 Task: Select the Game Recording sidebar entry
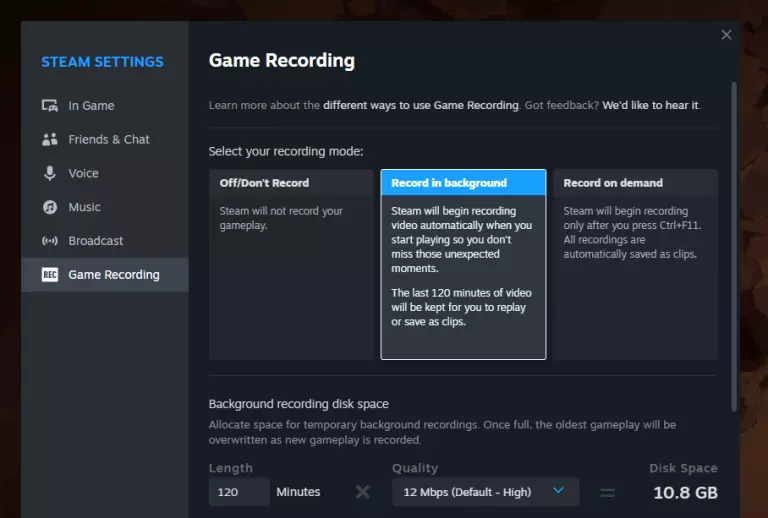tap(105, 275)
